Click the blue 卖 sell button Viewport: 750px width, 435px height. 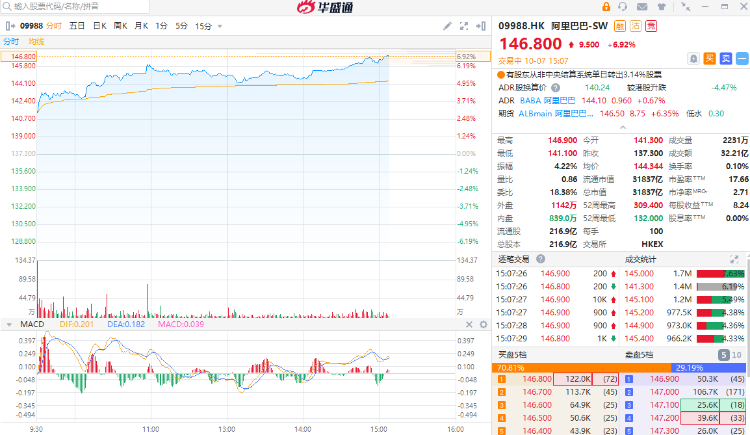tap(726, 59)
